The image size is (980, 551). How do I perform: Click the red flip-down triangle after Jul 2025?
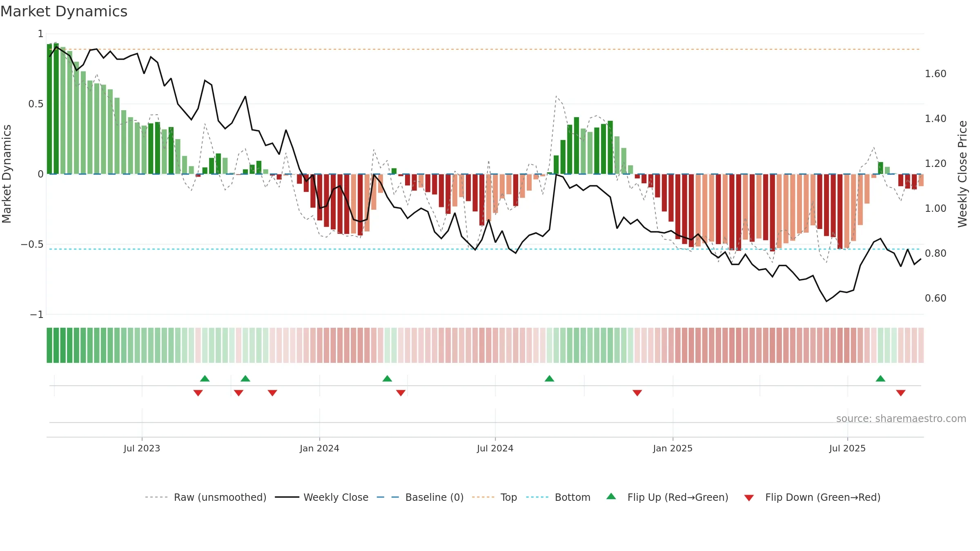(x=901, y=393)
